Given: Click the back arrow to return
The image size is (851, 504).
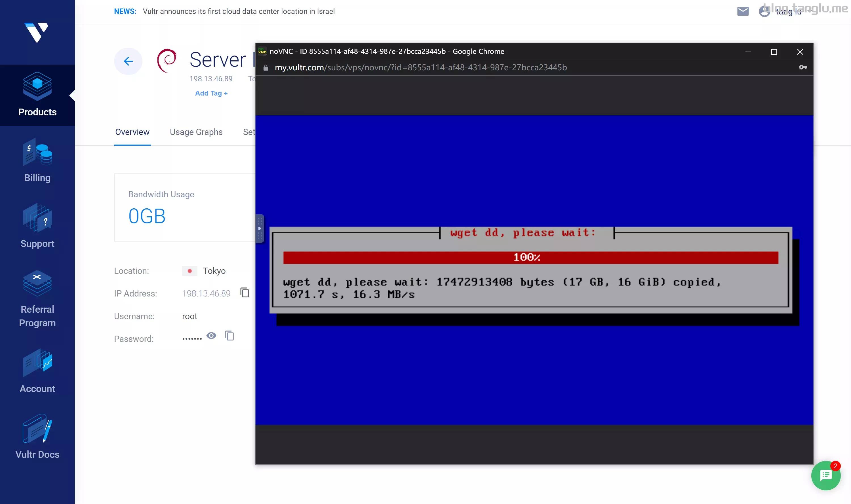Looking at the screenshot, I should pos(128,61).
